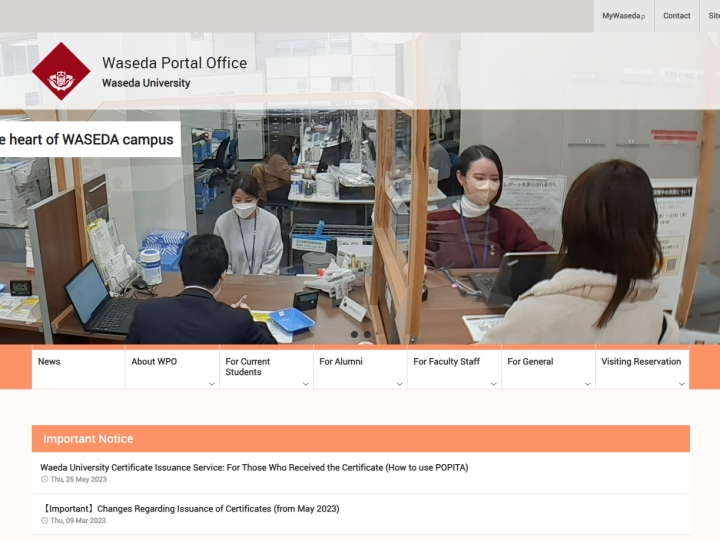Select the second carousel slide dot
Screen dimensions: 720x540
click(x=367, y=334)
